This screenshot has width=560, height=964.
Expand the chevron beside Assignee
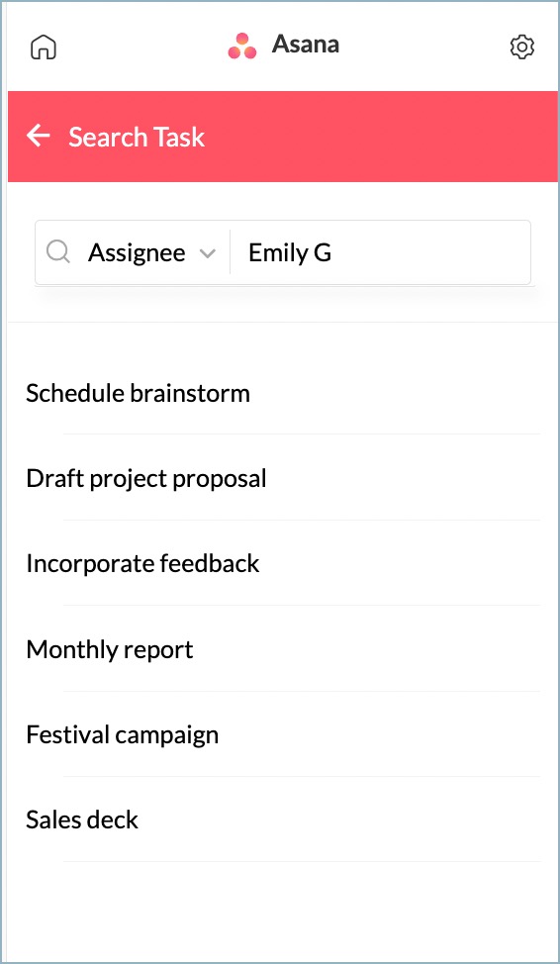209,253
